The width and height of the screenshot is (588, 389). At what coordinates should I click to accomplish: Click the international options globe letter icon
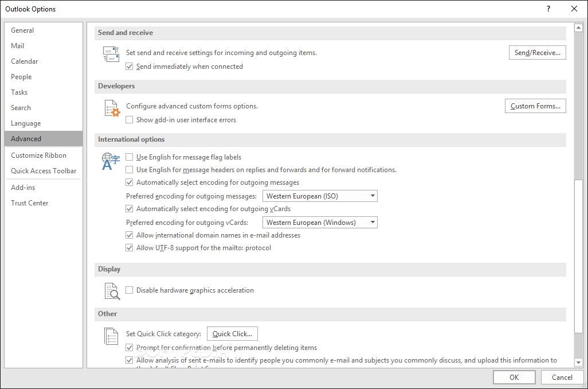point(111,161)
